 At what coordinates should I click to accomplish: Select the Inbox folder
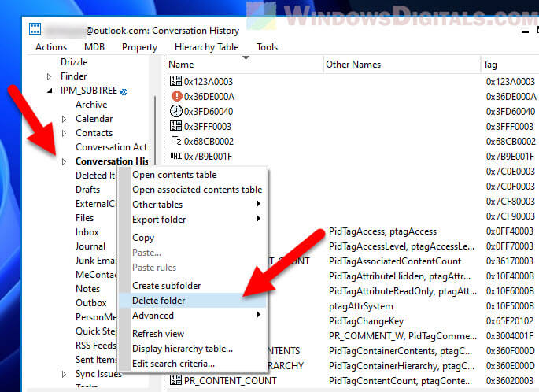(x=87, y=232)
